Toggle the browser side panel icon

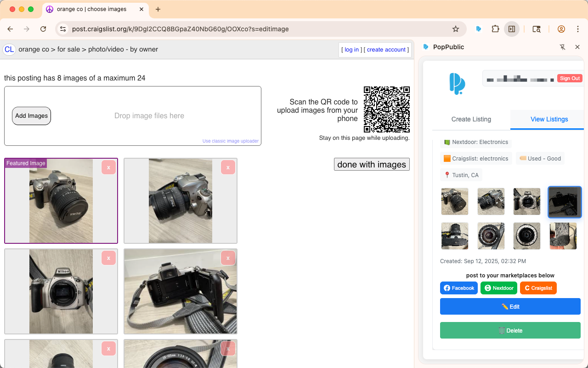pyautogui.click(x=511, y=29)
